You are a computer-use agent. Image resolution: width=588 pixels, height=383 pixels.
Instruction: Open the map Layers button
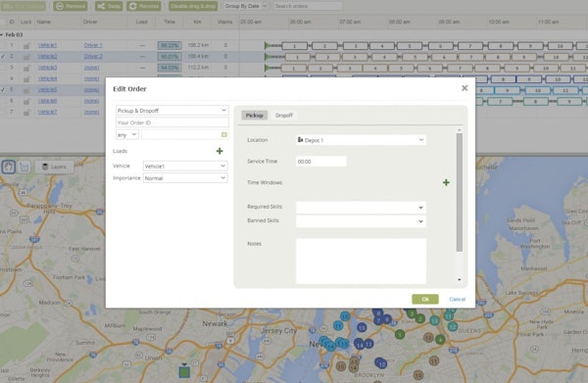(54, 167)
